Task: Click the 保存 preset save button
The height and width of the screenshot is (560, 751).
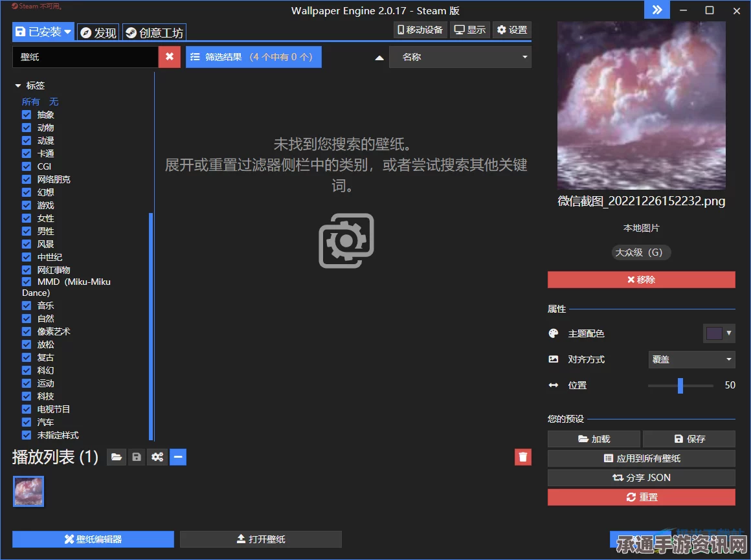Action: 689,439
